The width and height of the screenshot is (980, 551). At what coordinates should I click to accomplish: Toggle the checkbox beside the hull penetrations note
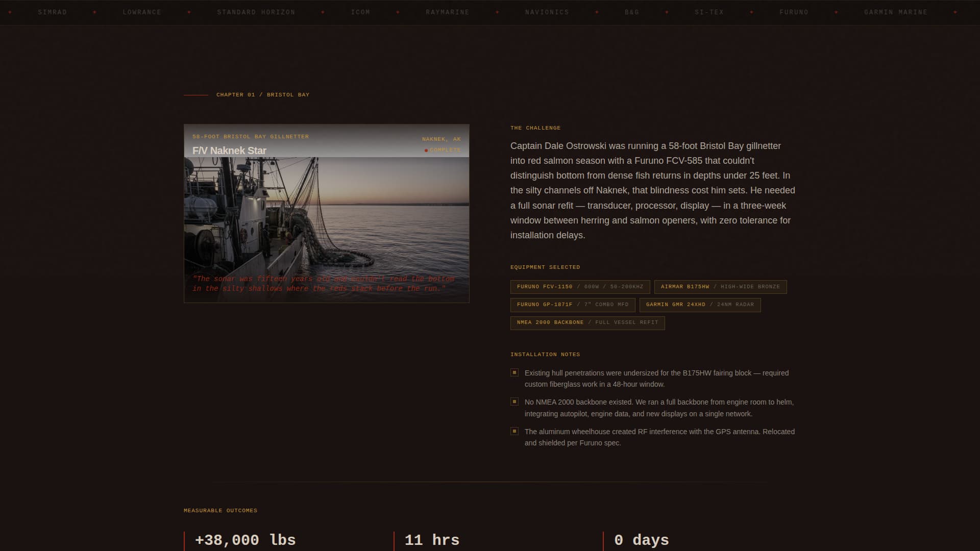tap(513, 373)
